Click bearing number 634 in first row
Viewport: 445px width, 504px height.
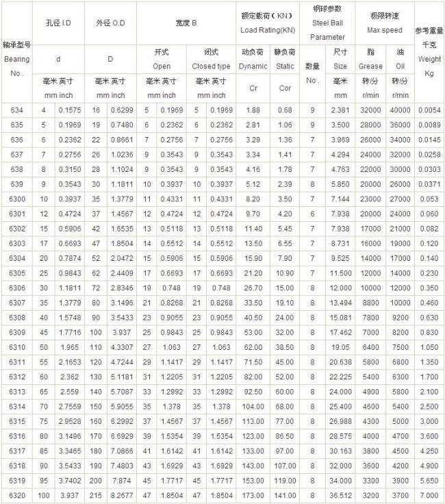click(x=17, y=110)
